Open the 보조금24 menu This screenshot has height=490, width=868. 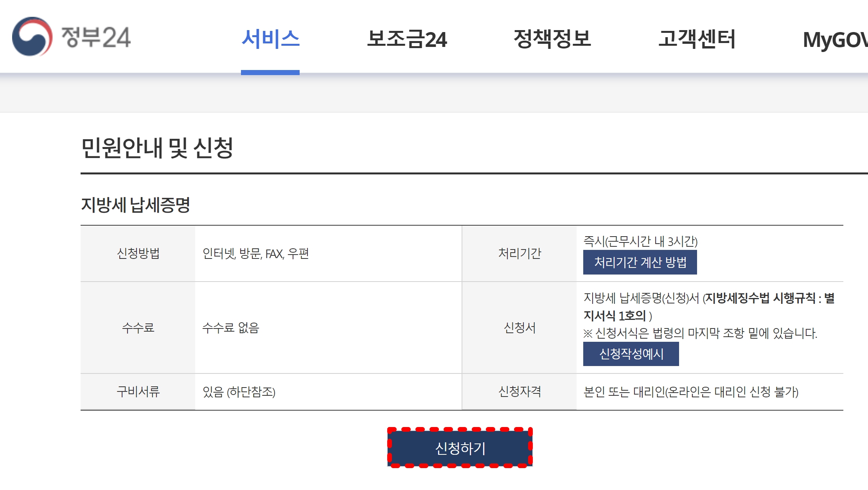pyautogui.click(x=407, y=39)
